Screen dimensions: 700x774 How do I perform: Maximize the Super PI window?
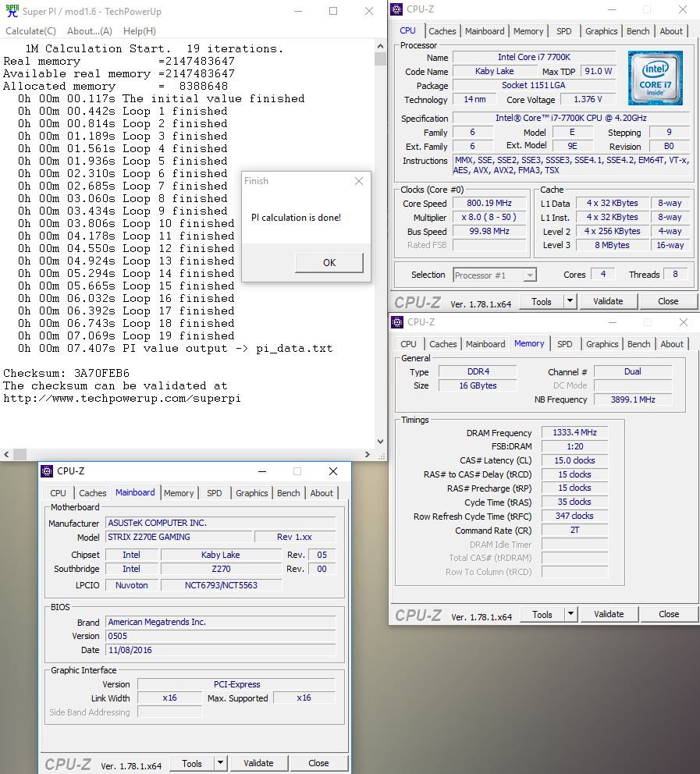[x=333, y=11]
